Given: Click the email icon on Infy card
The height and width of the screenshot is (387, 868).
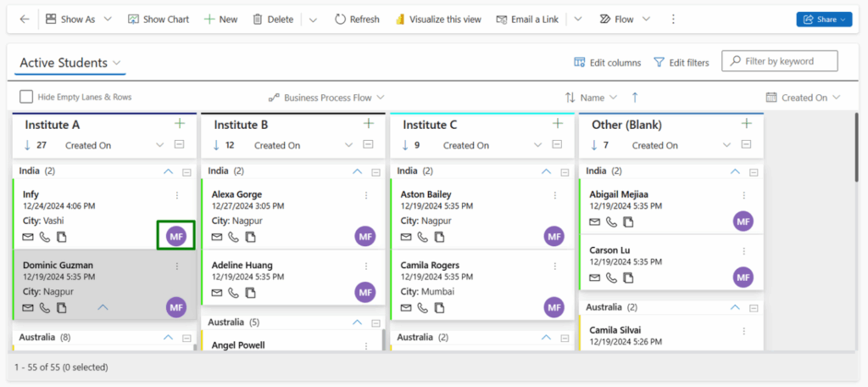Looking at the screenshot, I should 28,238.
